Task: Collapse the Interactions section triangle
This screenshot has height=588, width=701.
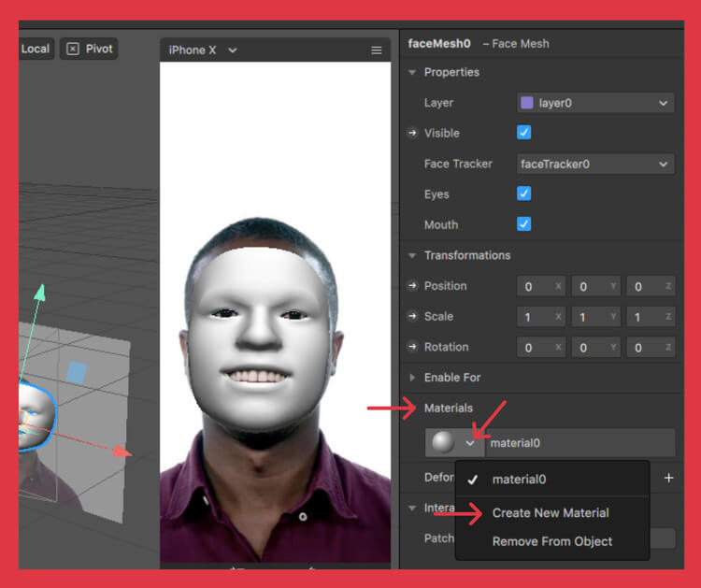Action: pyautogui.click(x=412, y=508)
